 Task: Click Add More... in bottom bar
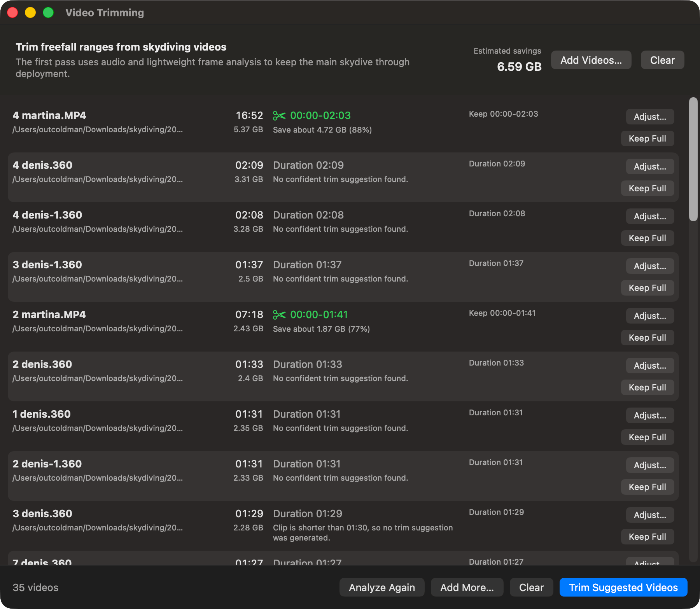click(x=467, y=587)
